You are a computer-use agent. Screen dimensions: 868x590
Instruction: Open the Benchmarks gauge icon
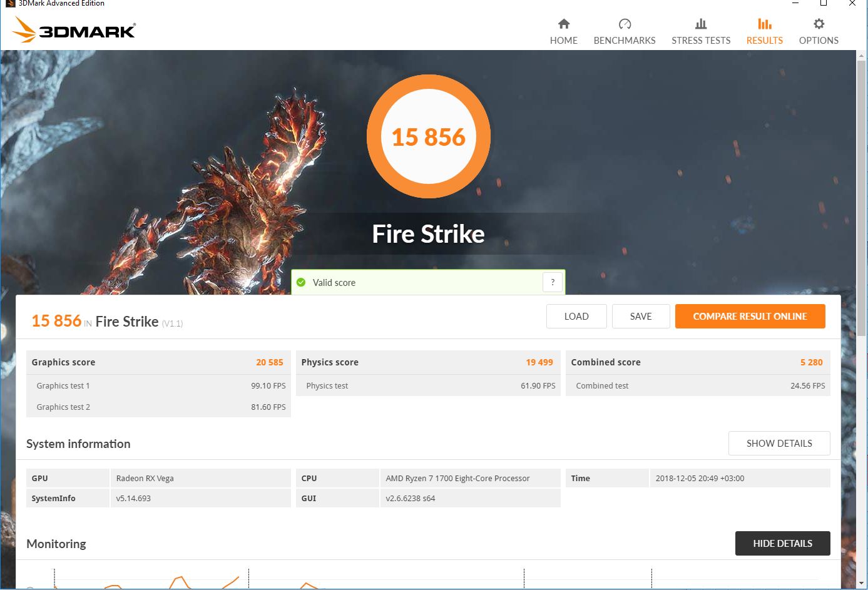[x=625, y=24]
